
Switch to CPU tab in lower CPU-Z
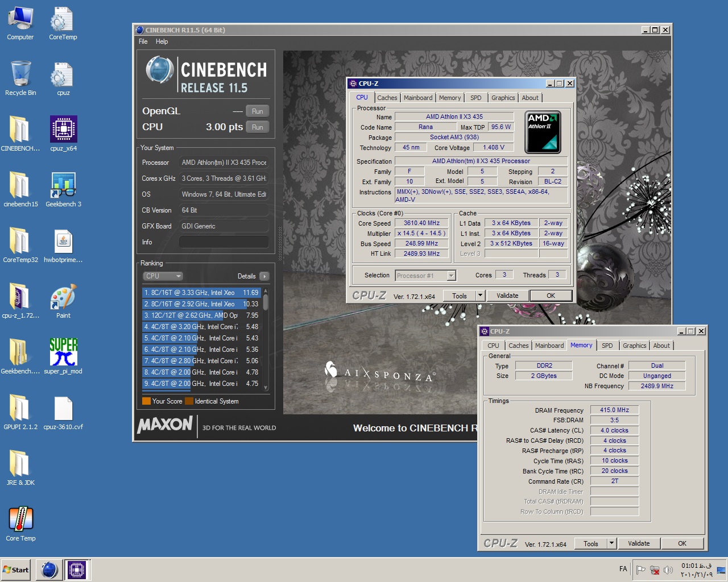coord(493,346)
